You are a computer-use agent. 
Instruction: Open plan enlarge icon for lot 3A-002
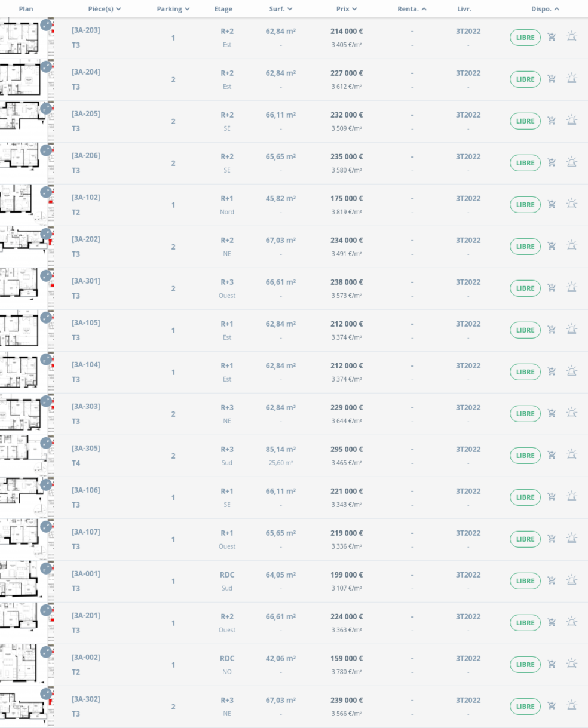pyautogui.click(x=46, y=652)
